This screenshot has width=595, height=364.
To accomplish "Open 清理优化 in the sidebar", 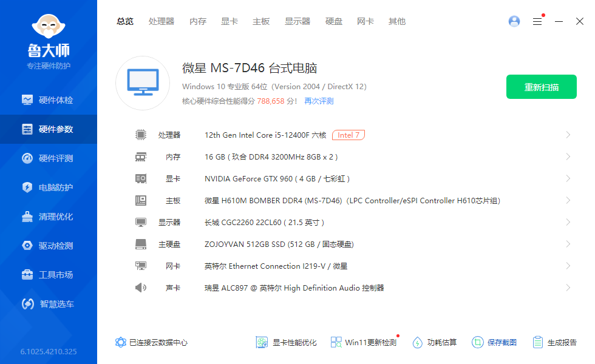I will [x=48, y=217].
